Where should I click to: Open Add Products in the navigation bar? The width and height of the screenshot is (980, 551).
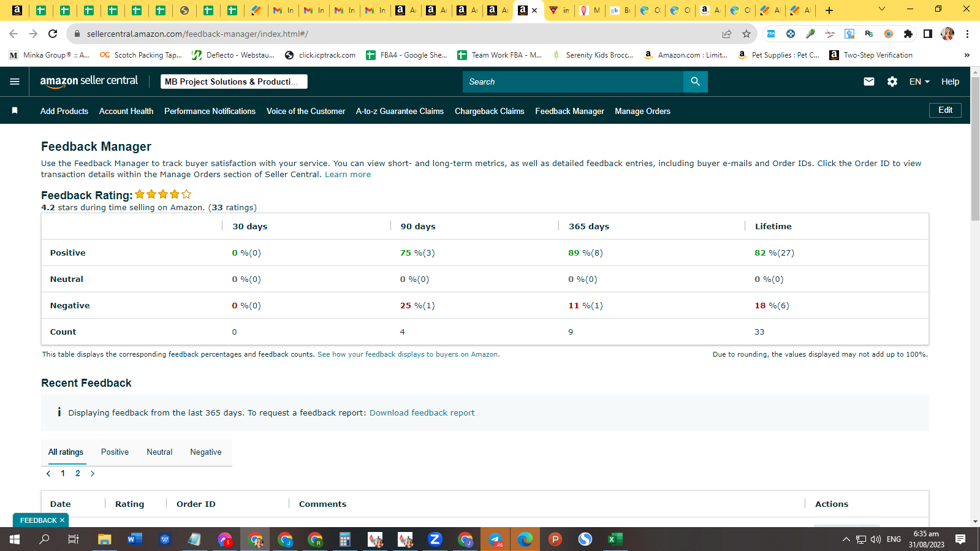pos(64,111)
